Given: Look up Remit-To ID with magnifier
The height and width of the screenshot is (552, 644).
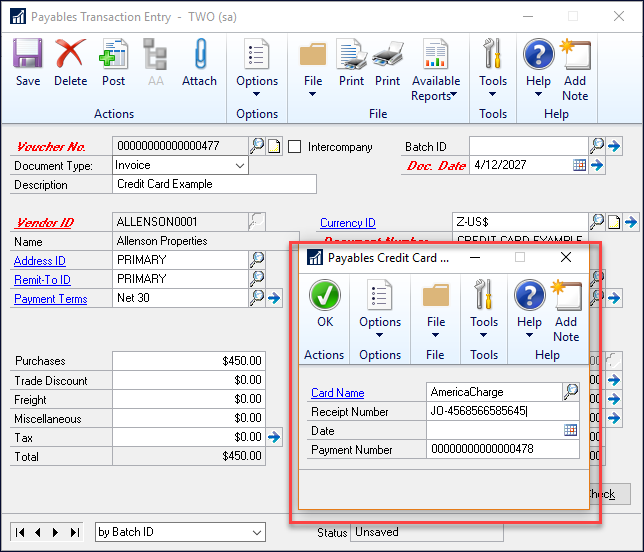Looking at the screenshot, I should point(257,278).
